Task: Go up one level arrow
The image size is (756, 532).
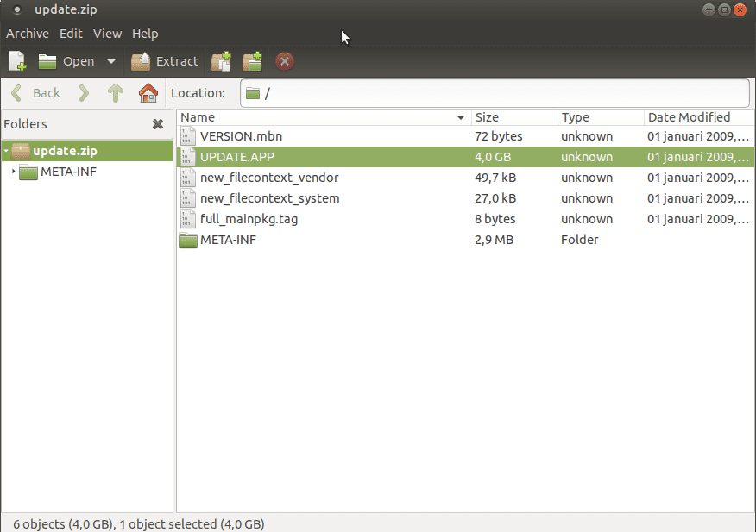Action: (116, 93)
